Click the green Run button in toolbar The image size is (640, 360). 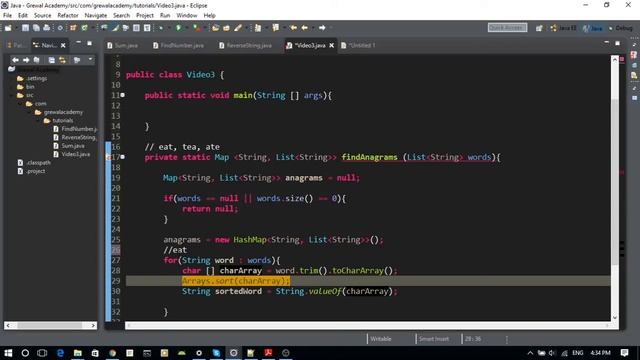(x=178, y=28)
